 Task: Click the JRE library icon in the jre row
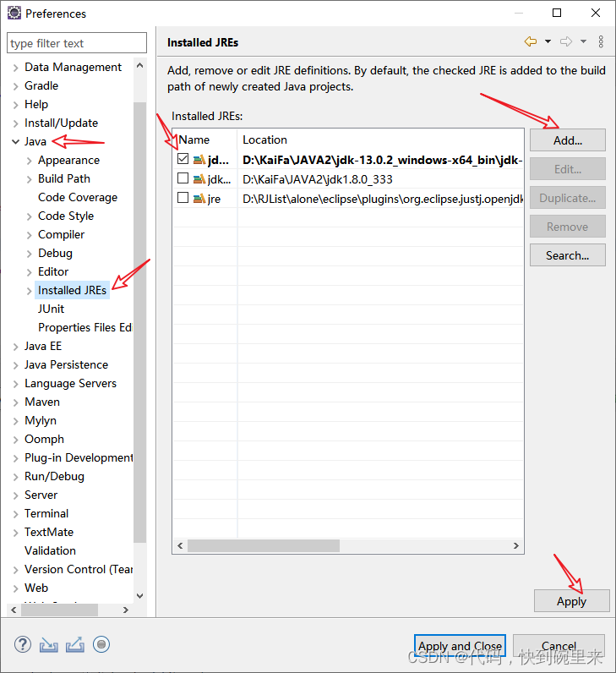199,199
